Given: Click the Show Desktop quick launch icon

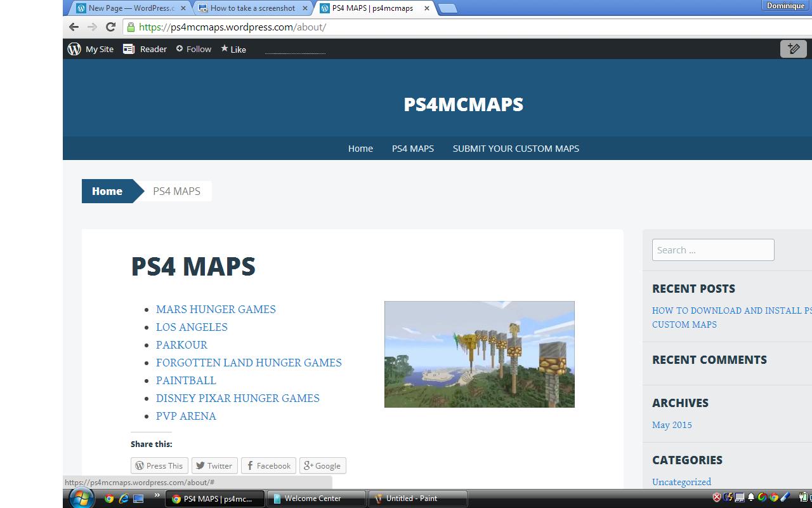Looking at the screenshot, I should click(x=138, y=498).
